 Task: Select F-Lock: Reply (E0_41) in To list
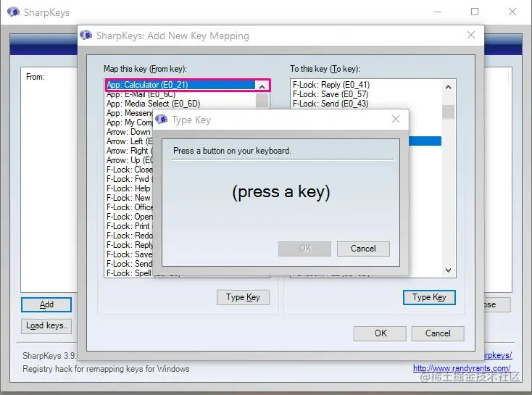point(367,85)
